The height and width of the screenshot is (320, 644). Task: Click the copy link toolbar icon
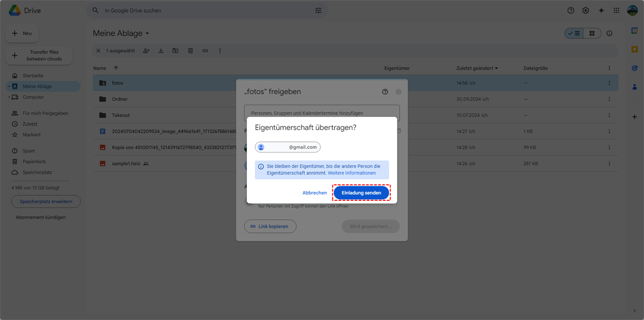(x=205, y=51)
